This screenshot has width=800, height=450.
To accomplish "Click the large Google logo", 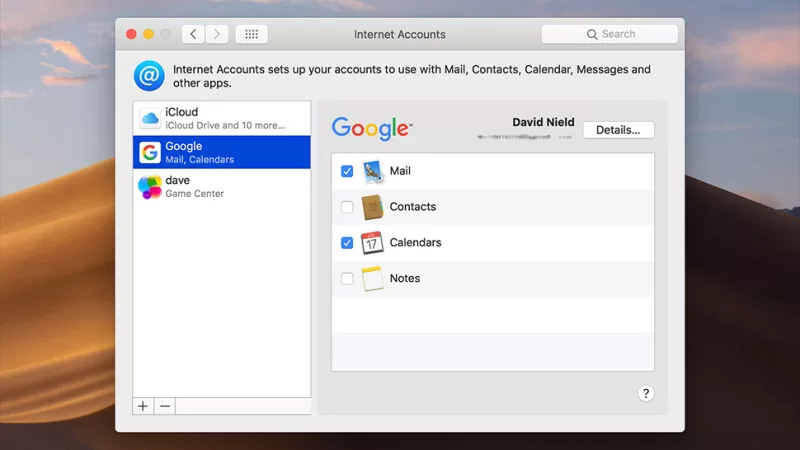I will pos(372,128).
